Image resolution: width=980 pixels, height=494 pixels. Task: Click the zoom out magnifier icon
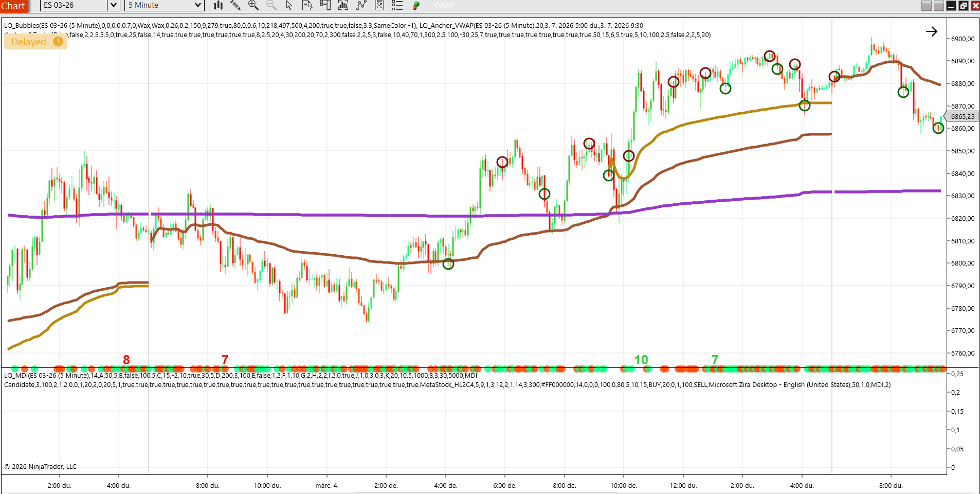pyautogui.click(x=271, y=5)
